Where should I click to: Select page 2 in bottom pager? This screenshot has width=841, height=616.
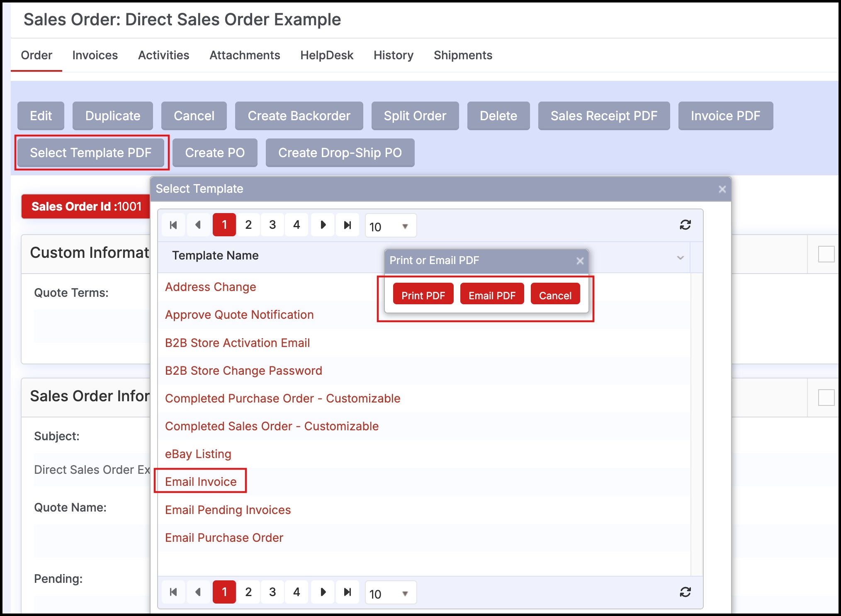tap(248, 592)
